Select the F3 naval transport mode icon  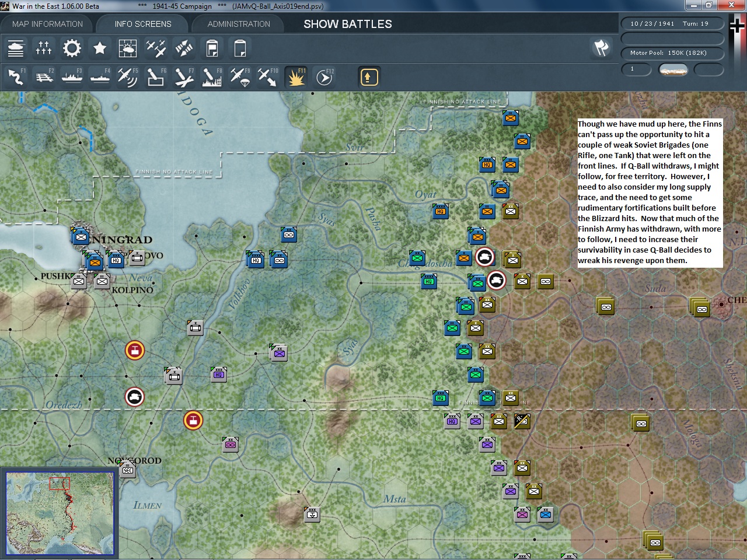coord(72,77)
